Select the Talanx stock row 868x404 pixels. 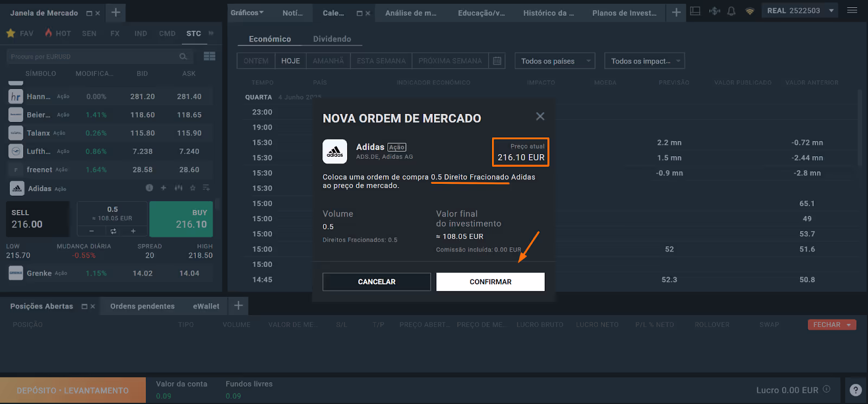coord(110,133)
